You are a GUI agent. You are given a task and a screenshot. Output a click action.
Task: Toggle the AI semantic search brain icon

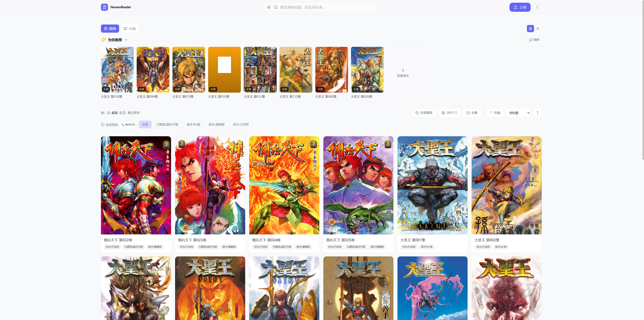coord(269,7)
